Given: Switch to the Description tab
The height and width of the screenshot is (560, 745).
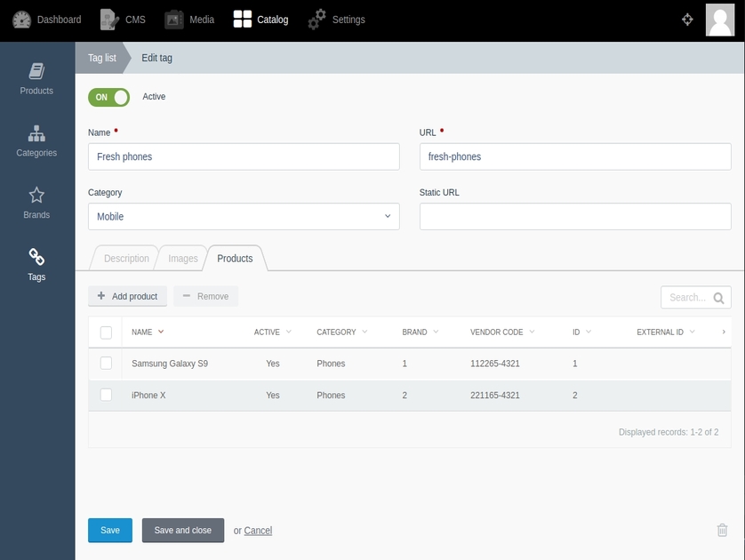Looking at the screenshot, I should [126, 259].
